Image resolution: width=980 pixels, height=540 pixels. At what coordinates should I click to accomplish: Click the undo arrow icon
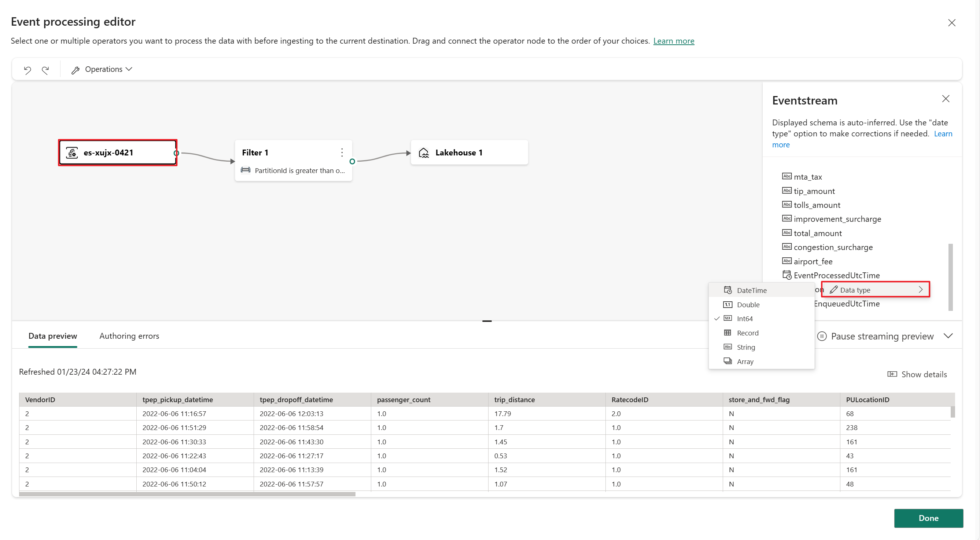pyautogui.click(x=27, y=70)
